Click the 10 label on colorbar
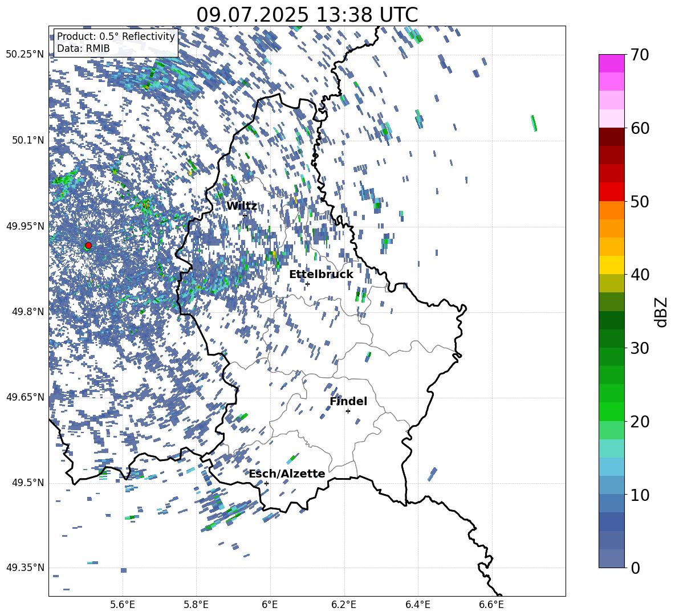This screenshot has width=675, height=616. [640, 495]
